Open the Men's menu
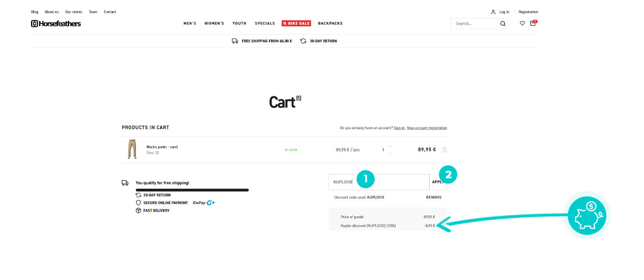Image resolution: width=644 pixels, height=280 pixels. (190, 23)
